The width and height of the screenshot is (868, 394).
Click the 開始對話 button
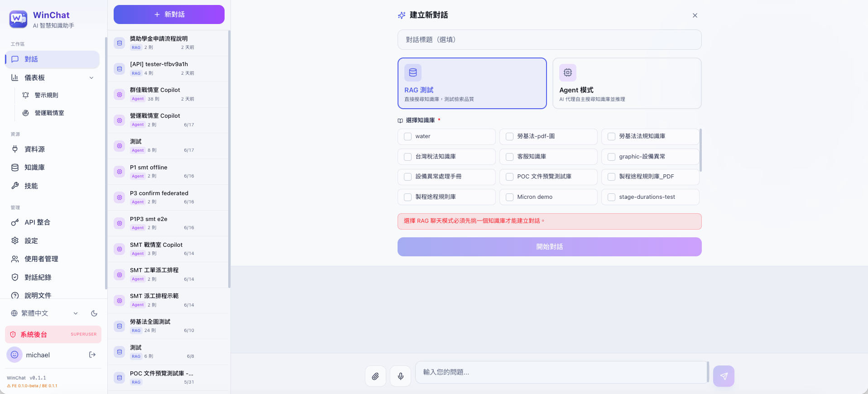tap(550, 247)
